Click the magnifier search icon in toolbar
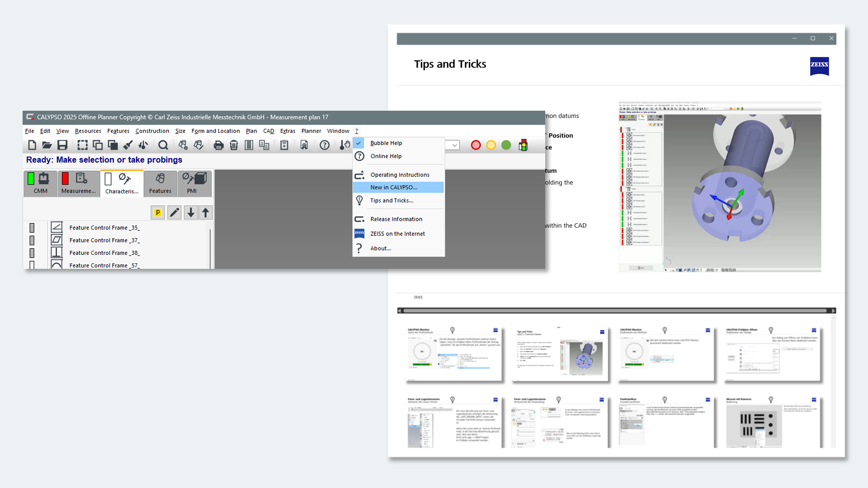Screen dimensions: 868x488 coord(163,145)
